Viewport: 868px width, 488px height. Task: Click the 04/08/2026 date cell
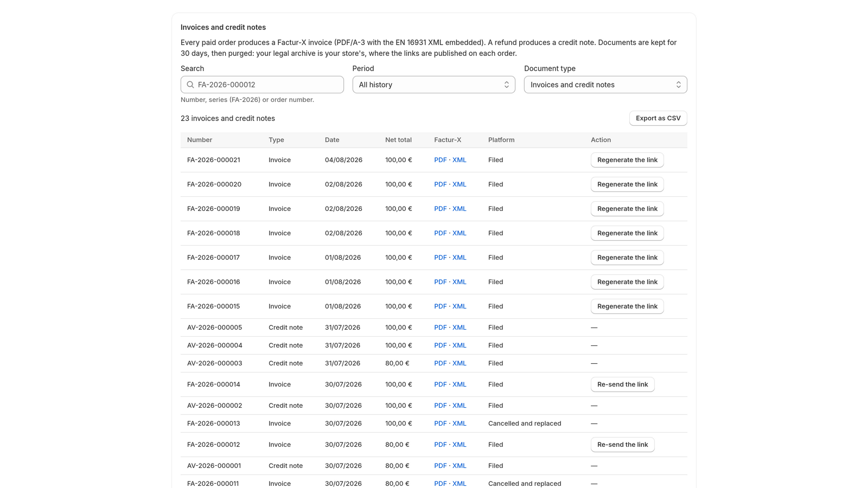coord(343,160)
